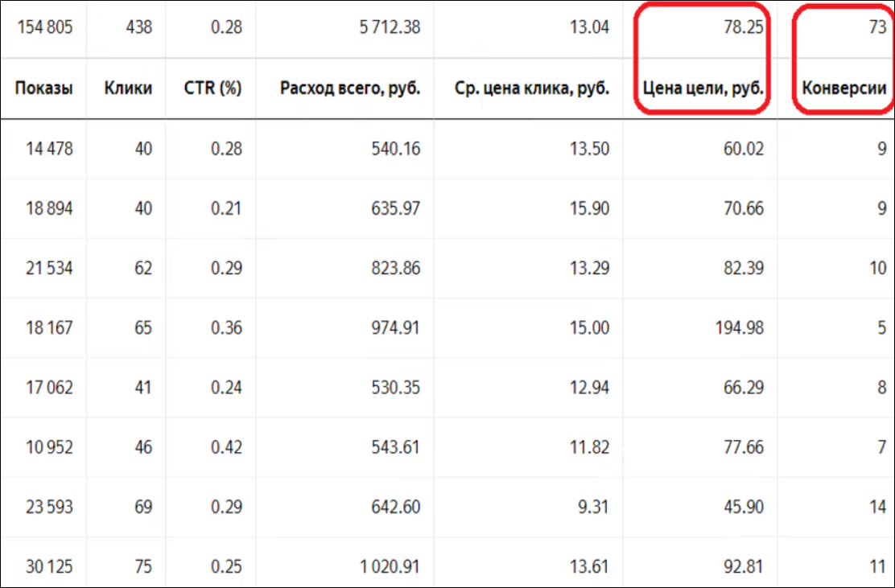
Task: Select impressions cell 10 952
Action: 49,447
